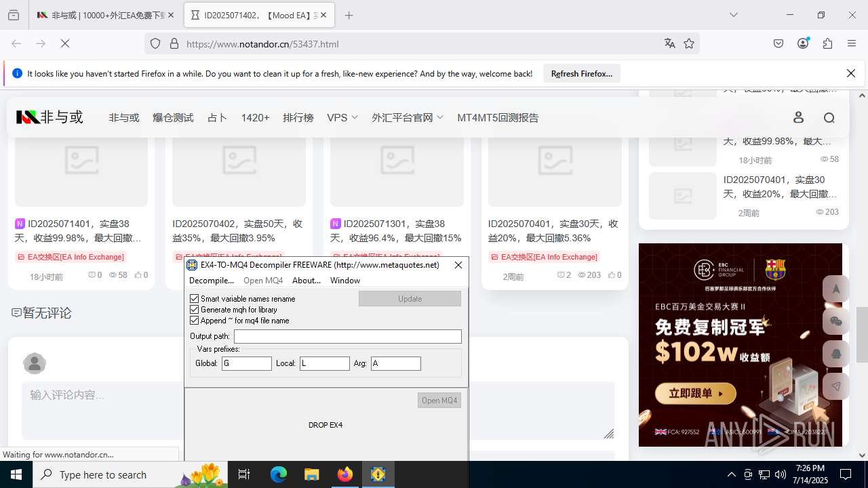Open the EBC 免费复制冠军 ad banner
Viewport: 868px width, 488px height.
point(741,345)
